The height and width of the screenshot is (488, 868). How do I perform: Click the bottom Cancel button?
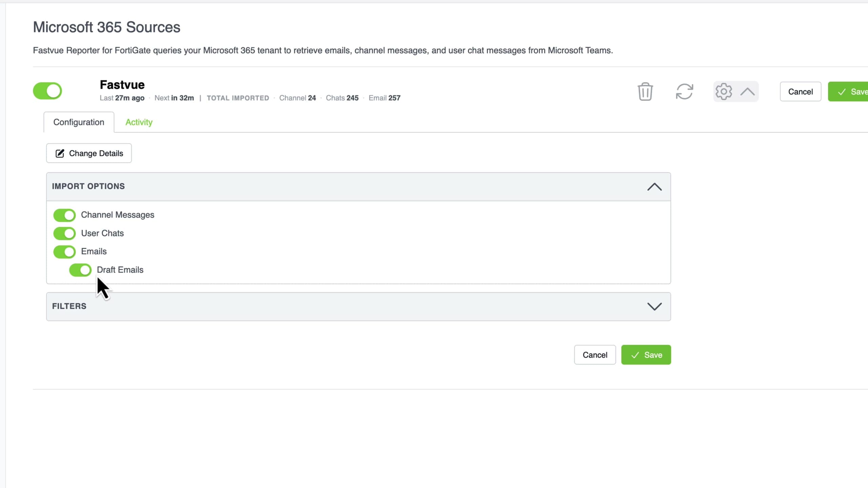[x=595, y=355]
